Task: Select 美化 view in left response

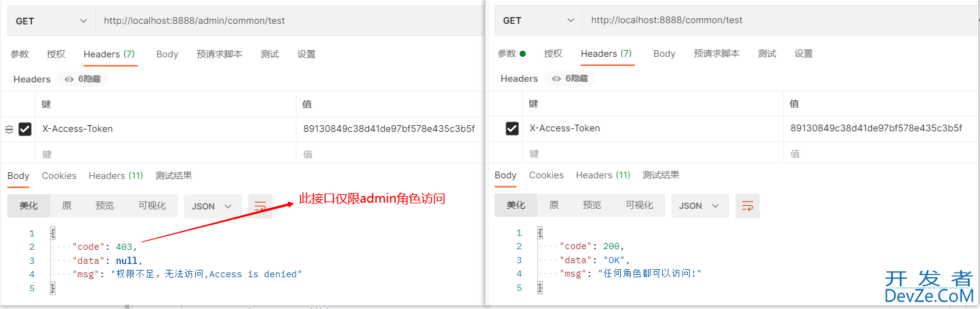Action: (29, 206)
